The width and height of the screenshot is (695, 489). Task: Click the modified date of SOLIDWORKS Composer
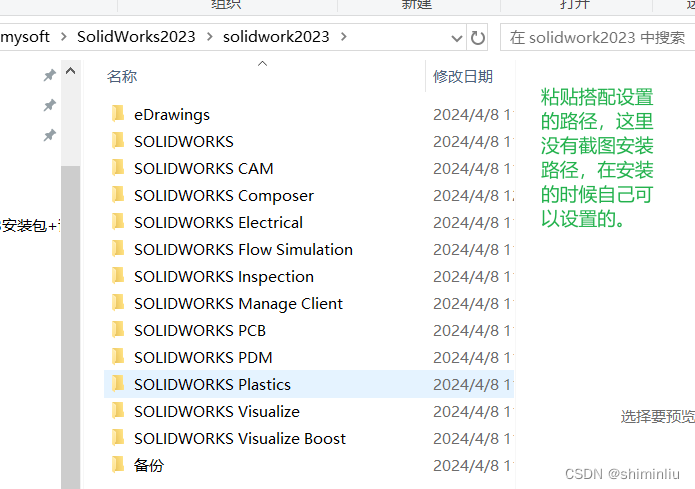[472, 196]
